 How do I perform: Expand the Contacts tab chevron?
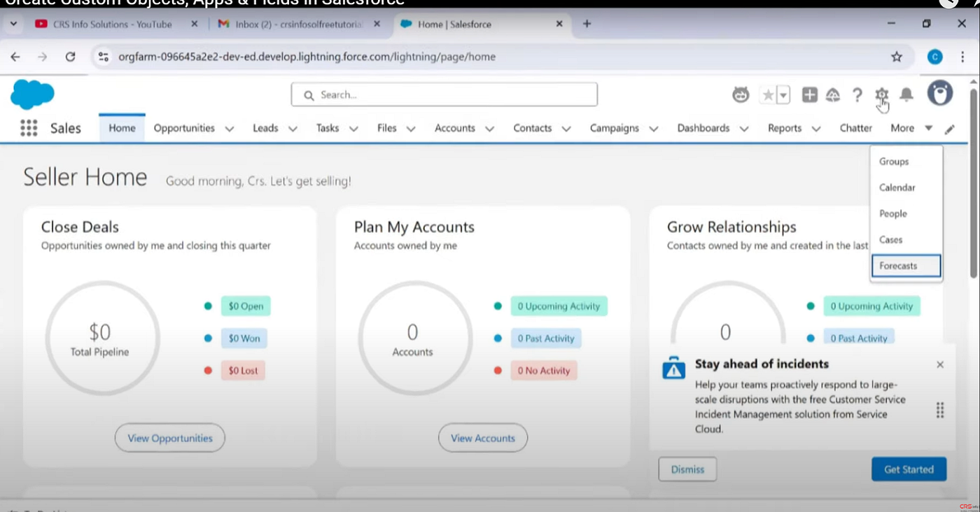566,129
